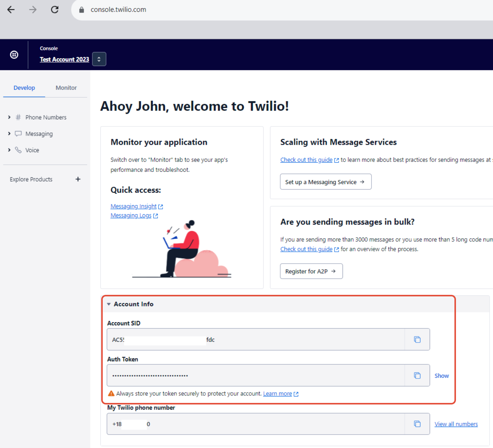Click Monitor your application heading
This screenshot has height=448, width=493.
point(159,142)
